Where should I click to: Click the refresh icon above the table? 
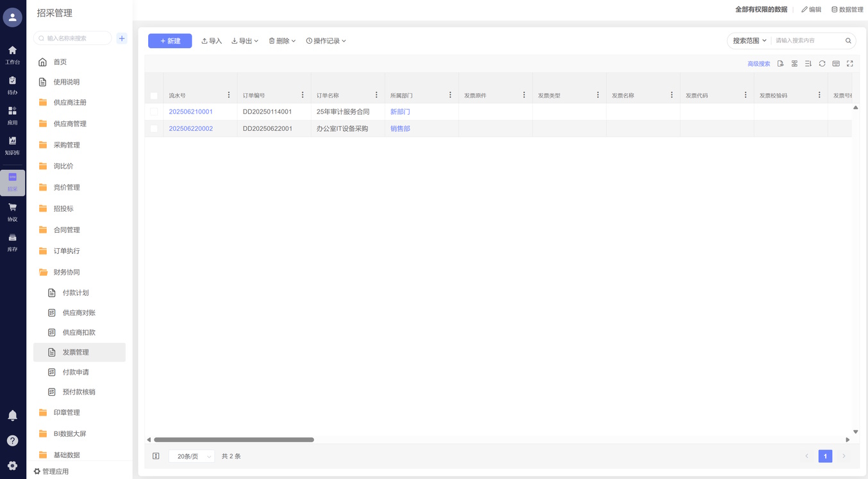pos(822,63)
